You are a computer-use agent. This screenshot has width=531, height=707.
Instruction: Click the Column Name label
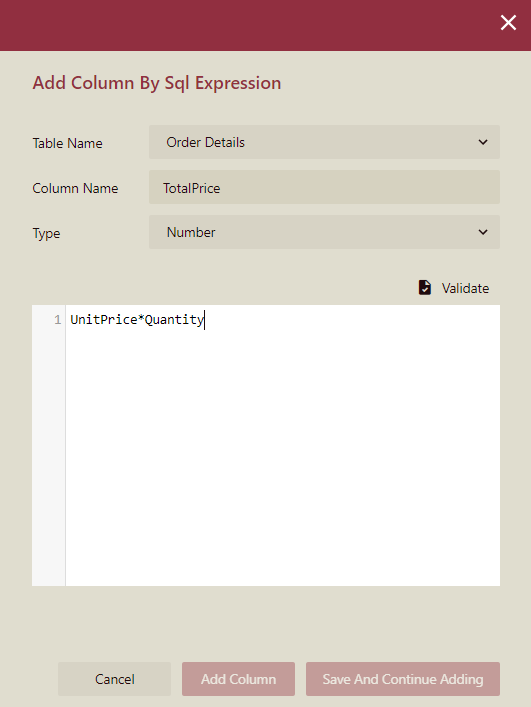75,188
